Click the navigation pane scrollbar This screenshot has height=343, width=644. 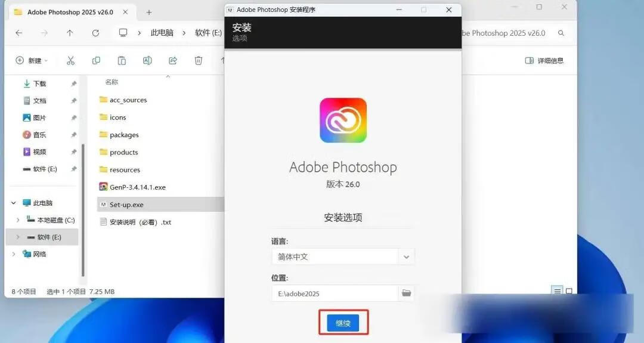[83, 209]
